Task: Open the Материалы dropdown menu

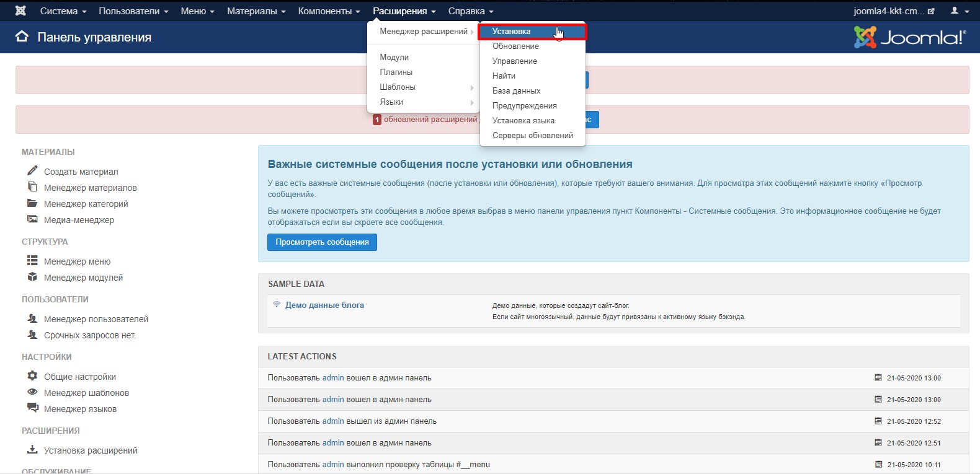Action: 256,11
